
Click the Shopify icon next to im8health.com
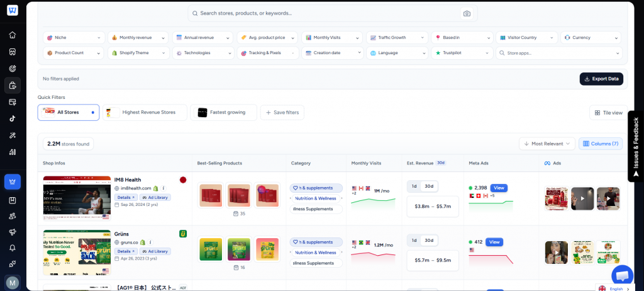[156, 188]
